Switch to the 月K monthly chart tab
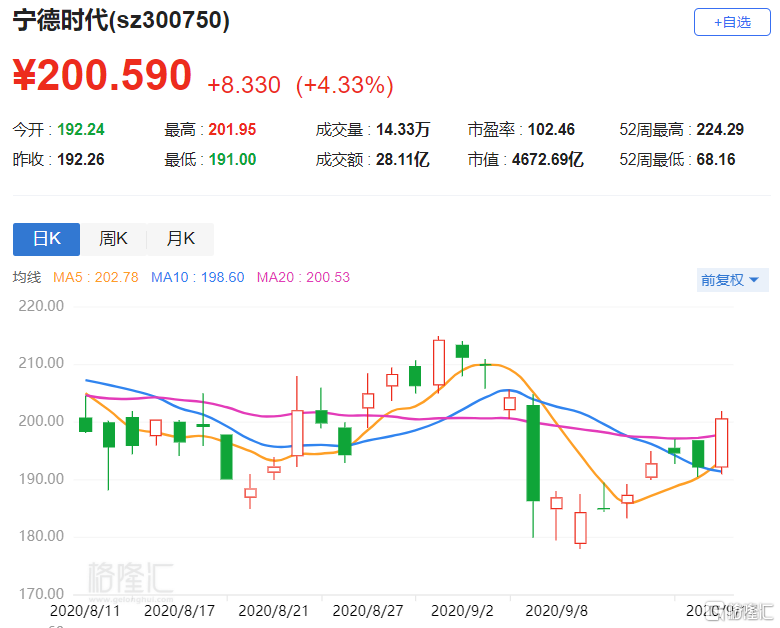This screenshot has width=780, height=628. [181, 239]
